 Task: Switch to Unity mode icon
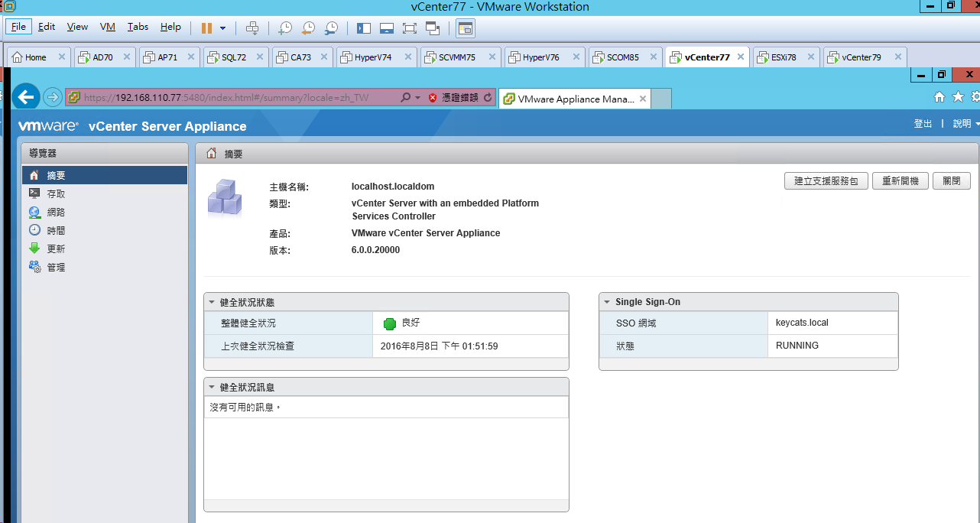433,28
